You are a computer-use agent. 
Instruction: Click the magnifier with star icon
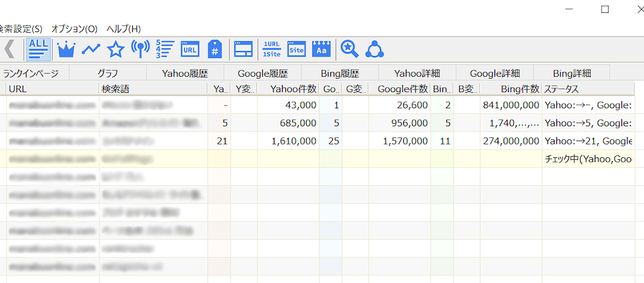[x=350, y=50]
